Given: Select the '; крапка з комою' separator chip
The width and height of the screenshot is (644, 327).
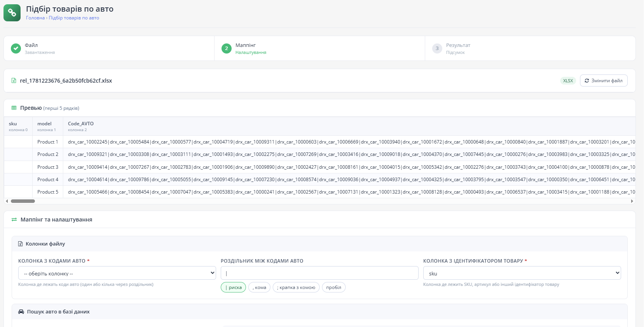Looking at the screenshot, I should (x=296, y=287).
